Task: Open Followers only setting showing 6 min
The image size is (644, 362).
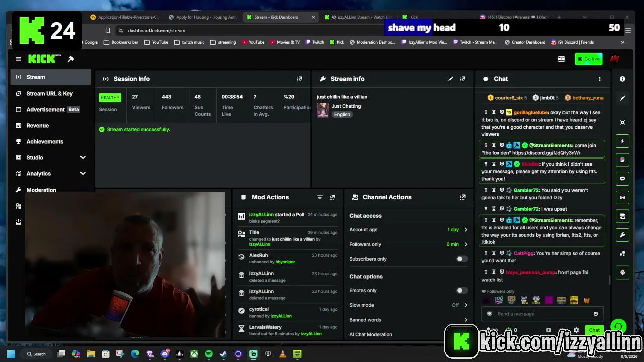Action: 409,244
